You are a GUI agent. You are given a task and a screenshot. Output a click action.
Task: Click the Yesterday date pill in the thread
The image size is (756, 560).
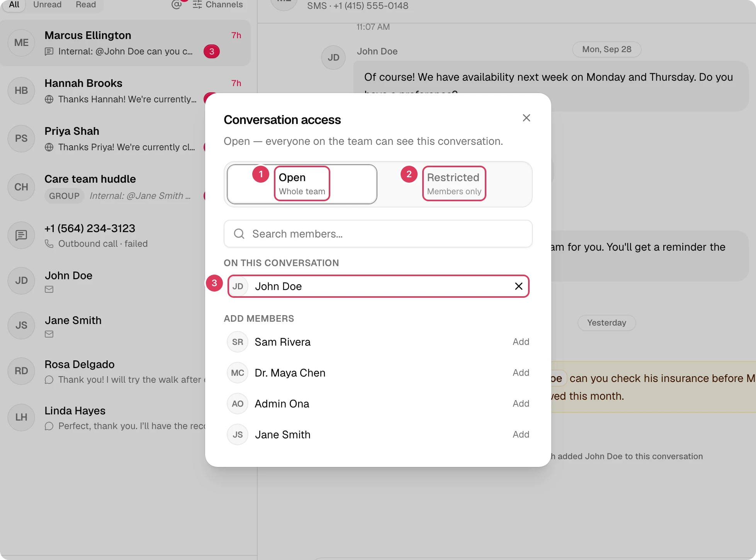point(606,323)
